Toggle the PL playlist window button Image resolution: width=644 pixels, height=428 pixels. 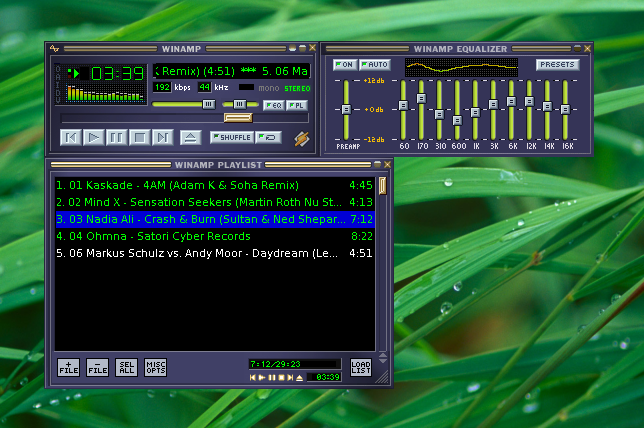click(x=297, y=106)
